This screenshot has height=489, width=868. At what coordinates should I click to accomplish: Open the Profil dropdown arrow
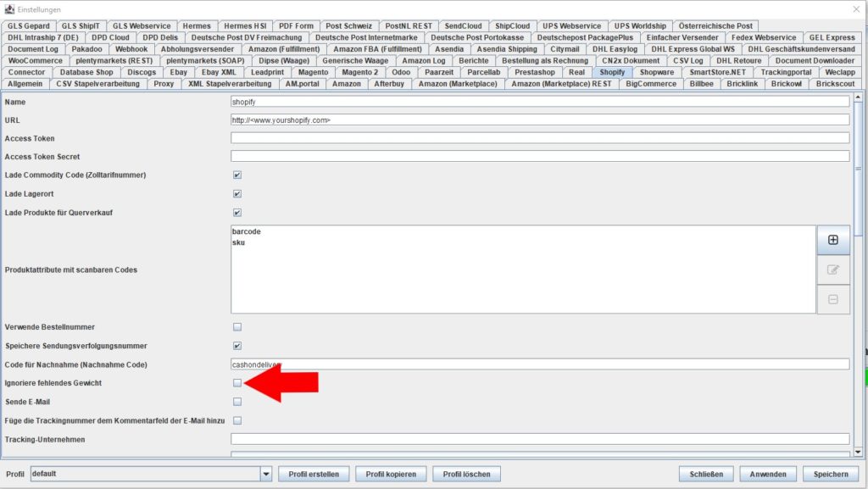tap(266, 474)
